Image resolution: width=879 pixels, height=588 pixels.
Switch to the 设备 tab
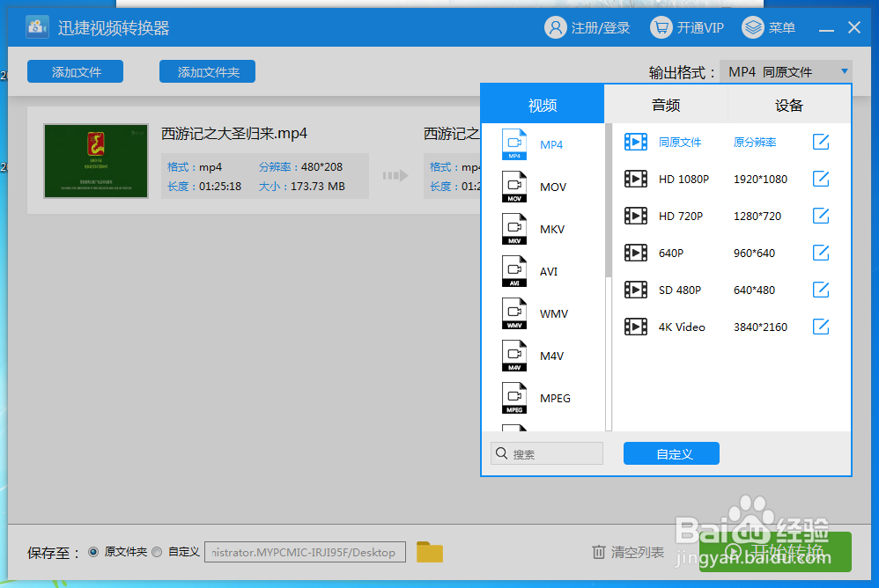pos(788,104)
